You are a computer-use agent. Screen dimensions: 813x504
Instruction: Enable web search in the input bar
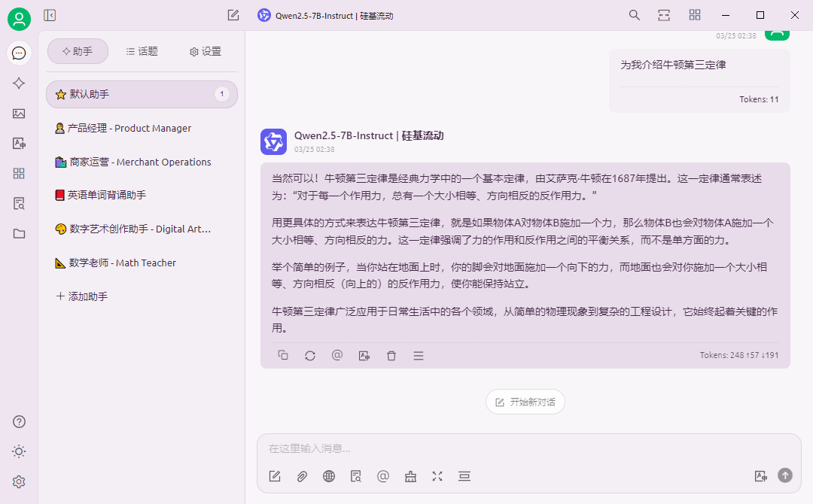[x=329, y=476]
